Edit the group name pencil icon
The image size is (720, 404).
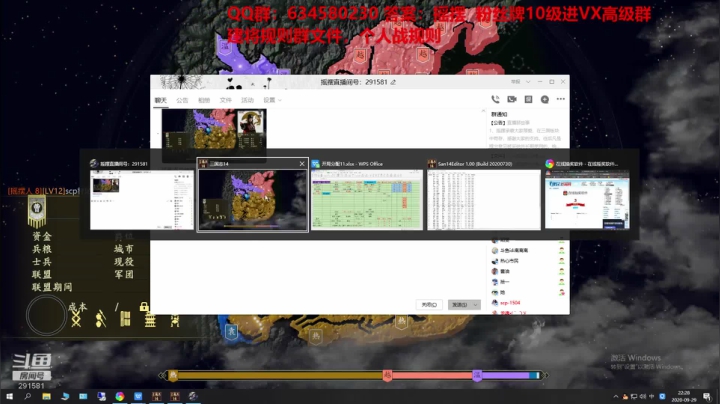point(393,82)
